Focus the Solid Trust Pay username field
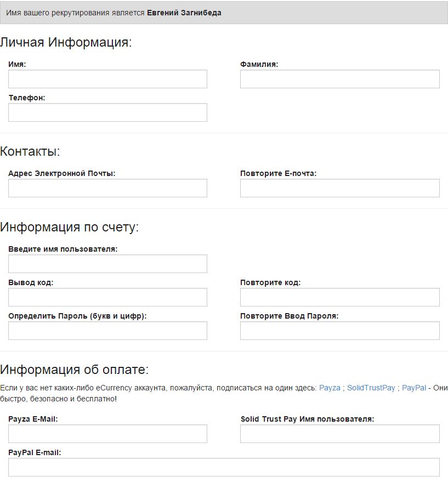 339,434
